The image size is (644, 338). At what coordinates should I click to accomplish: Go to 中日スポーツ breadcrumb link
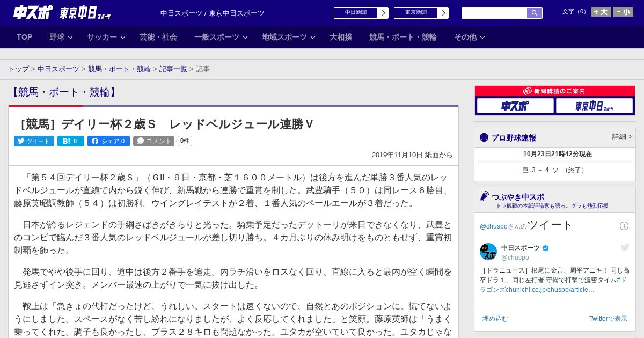point(58,69)
